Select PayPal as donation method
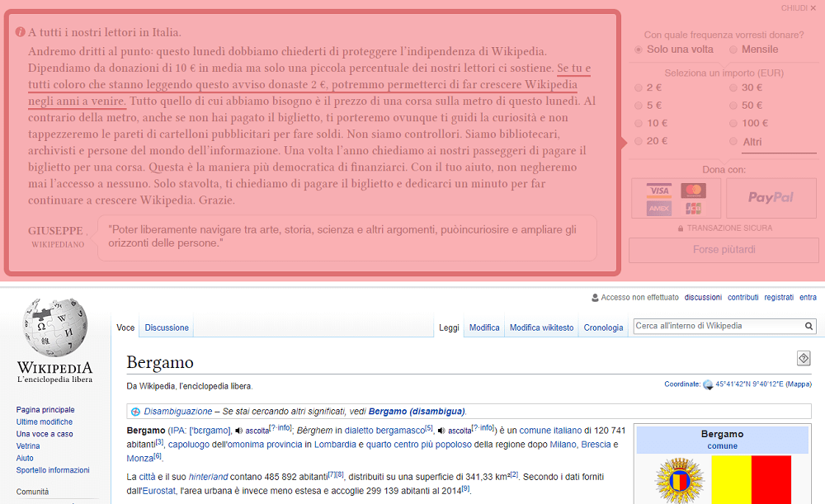 [x=771, y=198]
